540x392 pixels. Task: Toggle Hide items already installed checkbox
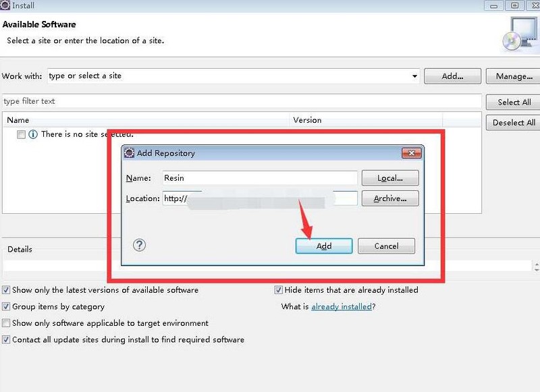(x=278, y=290)
